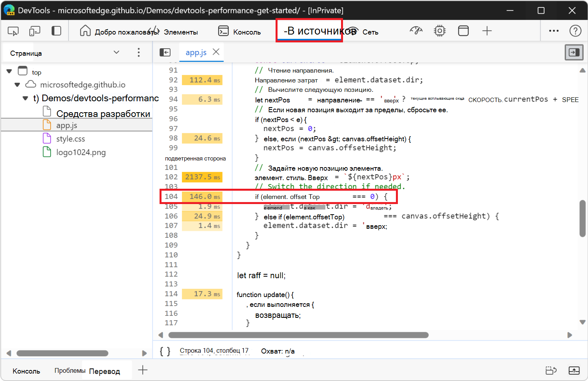Click the Охват: n/a coverage status
Screen dimensions: 588x381
pyautogui.click(x=278, y=351)
